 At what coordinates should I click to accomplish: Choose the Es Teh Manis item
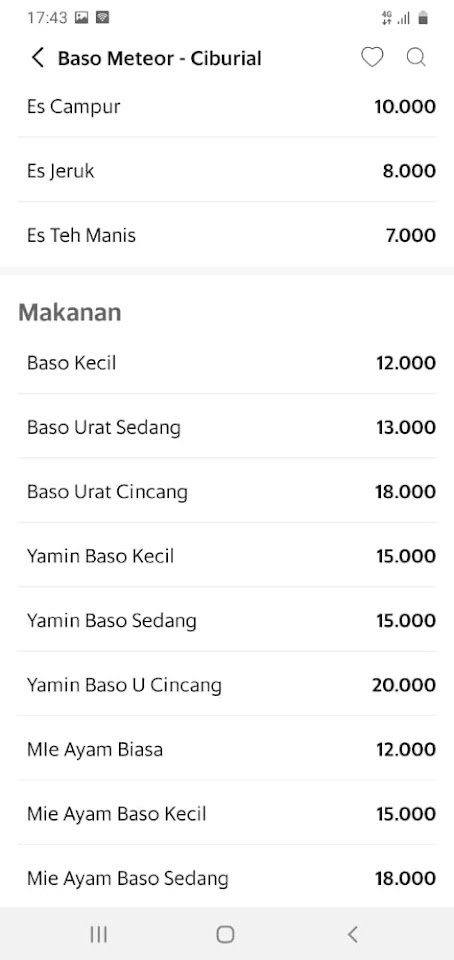[x=227, y=234]
